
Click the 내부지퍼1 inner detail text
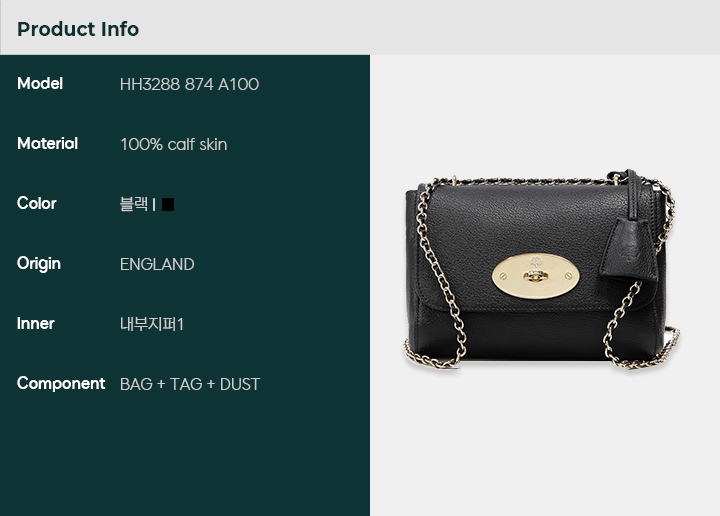(152, 324)
